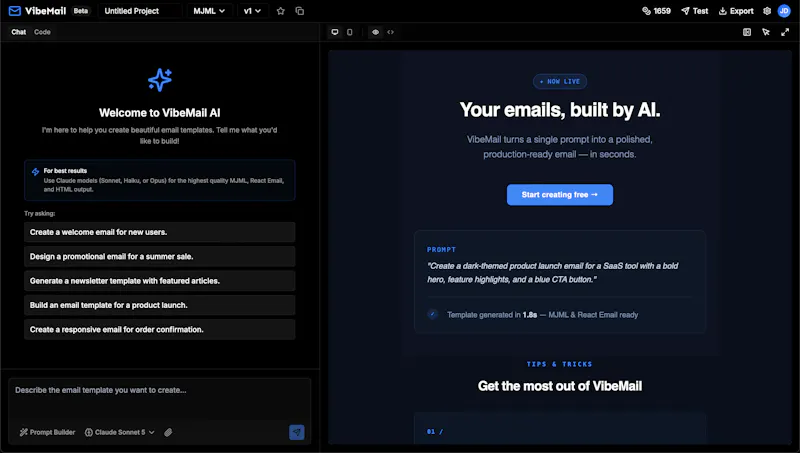Open the Prompt Builder tool
Viewport: 800px width, 453px height.
tap(47, 432)
